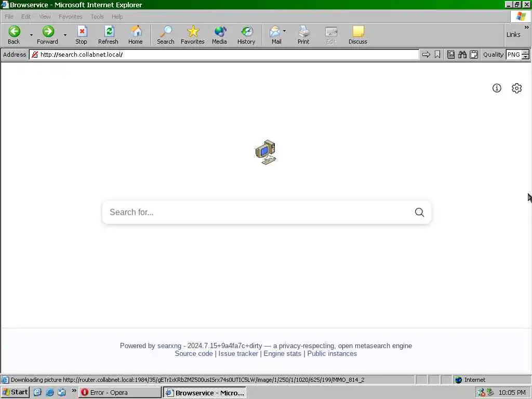Screen dimensions: 532x399
Task: Click the clipboard icon in address toolbar
Action: point(474,55)
